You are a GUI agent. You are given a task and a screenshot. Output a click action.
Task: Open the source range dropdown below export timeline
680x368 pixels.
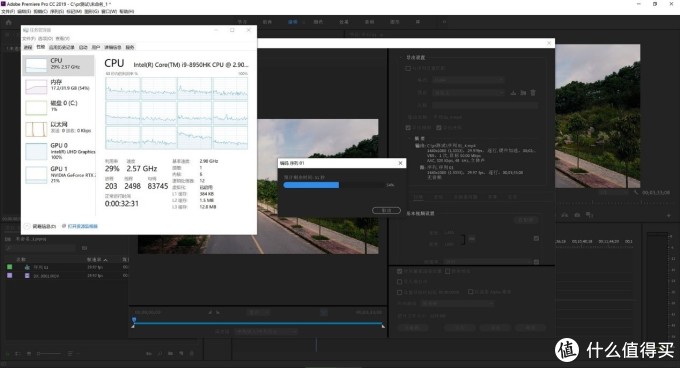pos(265,332)
